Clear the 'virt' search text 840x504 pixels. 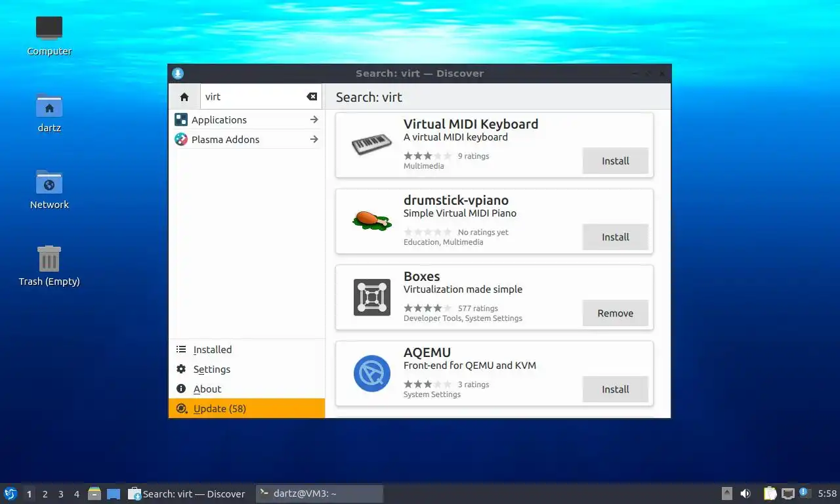pyautogui.click(x=312, y=96)
